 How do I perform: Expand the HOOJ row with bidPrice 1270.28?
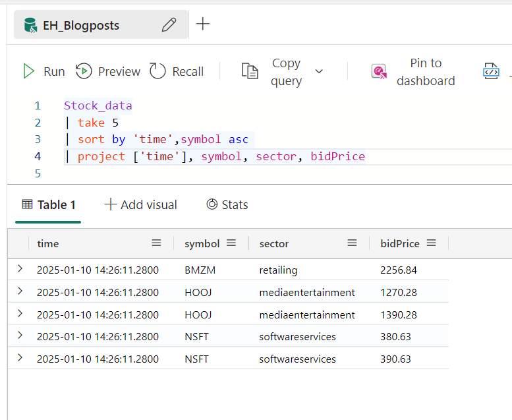pyautogui.click(x=20, y=291)
